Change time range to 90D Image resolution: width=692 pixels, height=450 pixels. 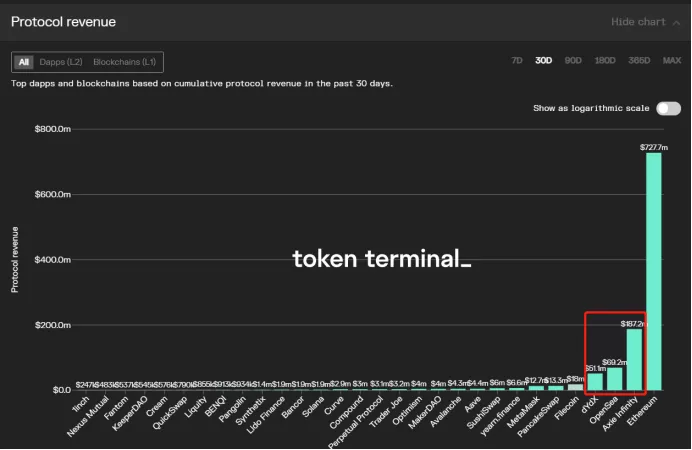573,60
